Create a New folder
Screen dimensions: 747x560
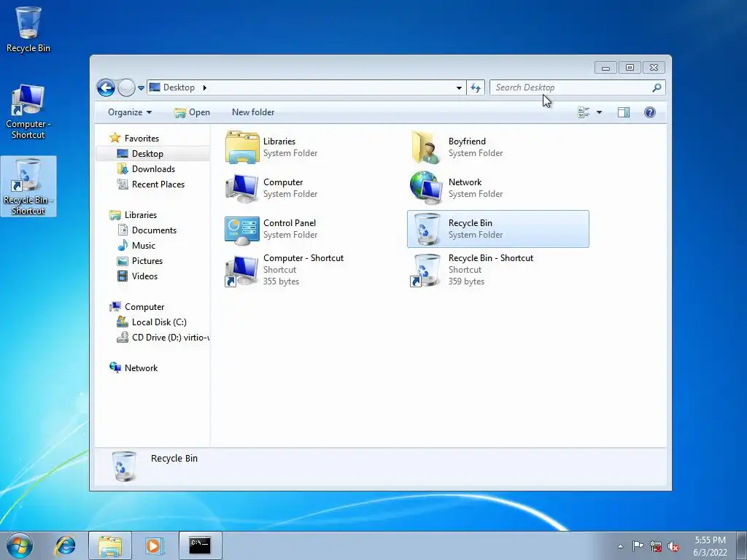pyautogui.click(x=253, y=112)
